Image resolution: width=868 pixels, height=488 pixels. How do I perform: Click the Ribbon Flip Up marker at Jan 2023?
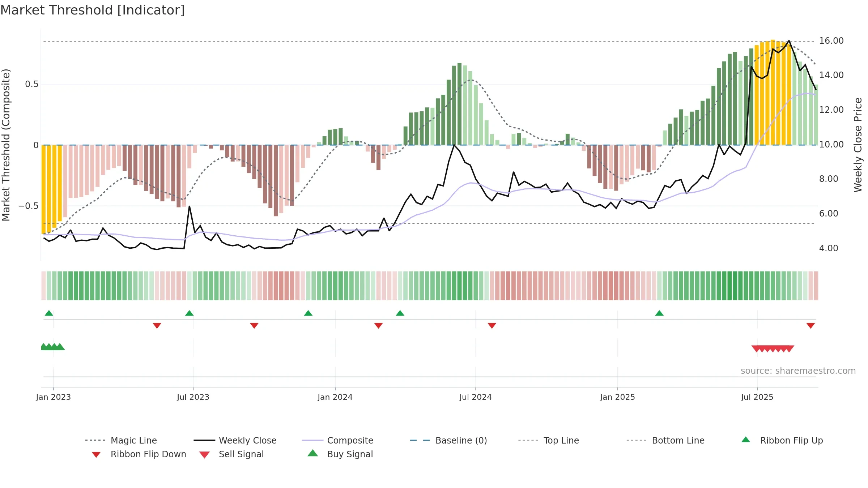point(49,313)
